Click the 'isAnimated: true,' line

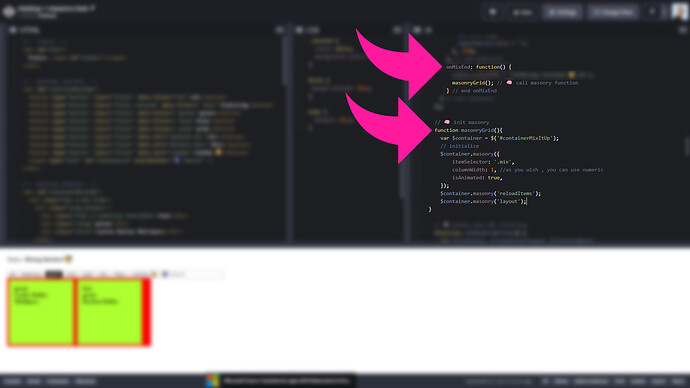tap(477, 178)
